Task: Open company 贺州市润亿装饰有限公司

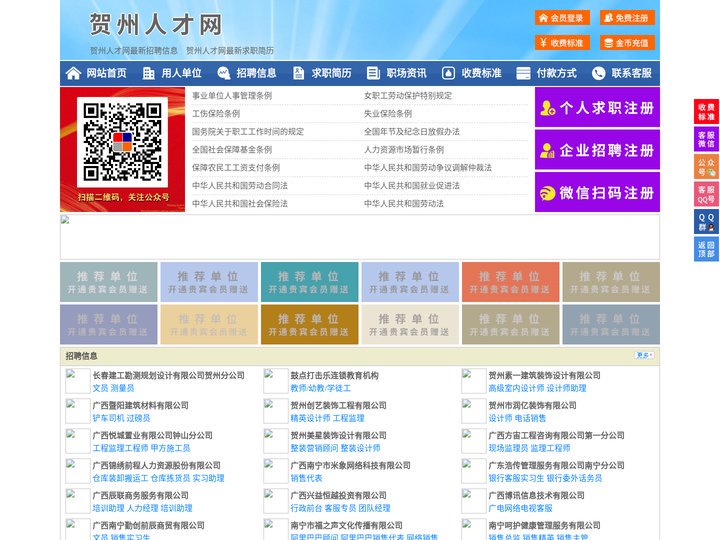Action: click(533, 405)
